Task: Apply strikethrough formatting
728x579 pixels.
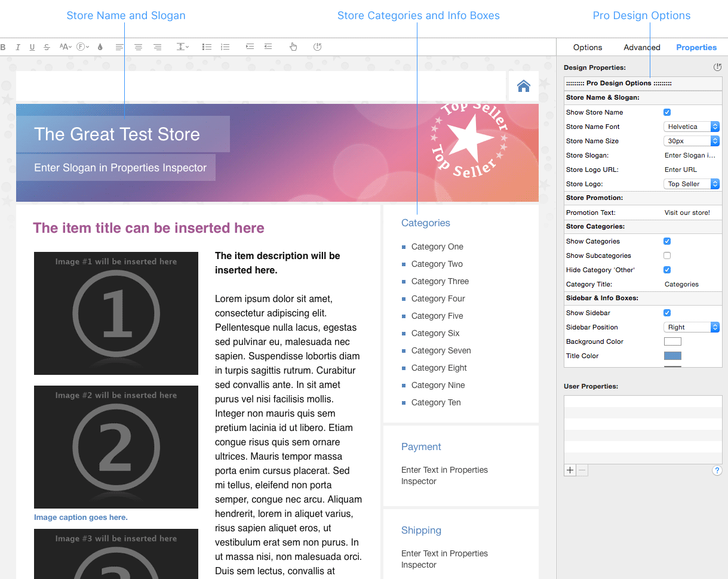Action: point(47,47)
